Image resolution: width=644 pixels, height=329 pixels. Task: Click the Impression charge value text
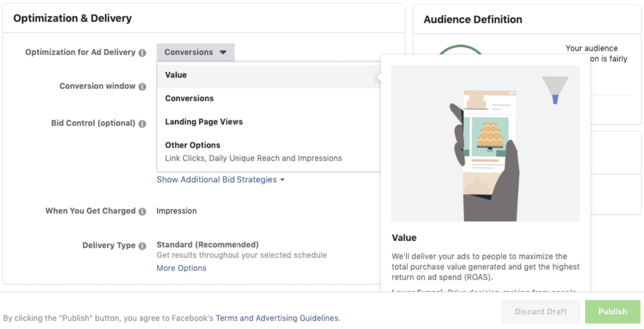click(176, 211)
